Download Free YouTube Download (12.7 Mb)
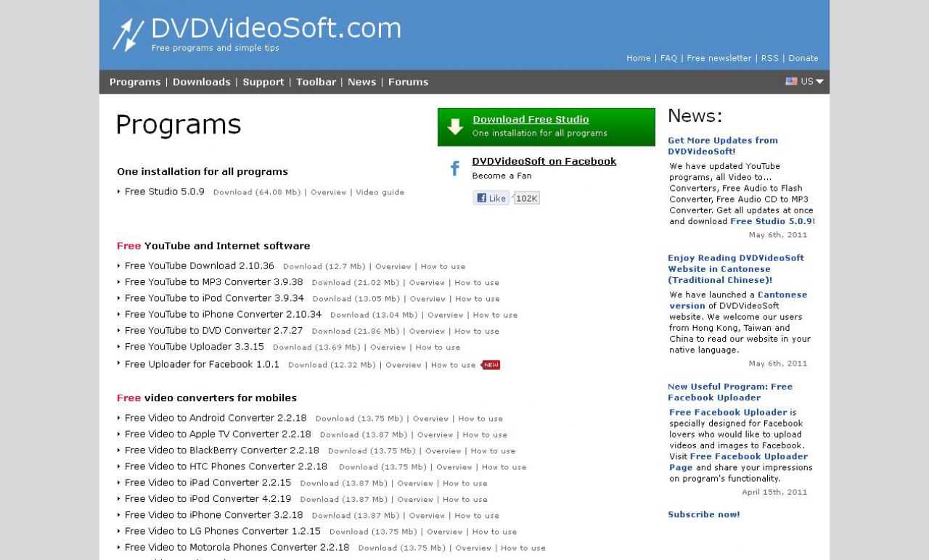The width and height of the screenshot is (929, 560). tap(324, 266)
